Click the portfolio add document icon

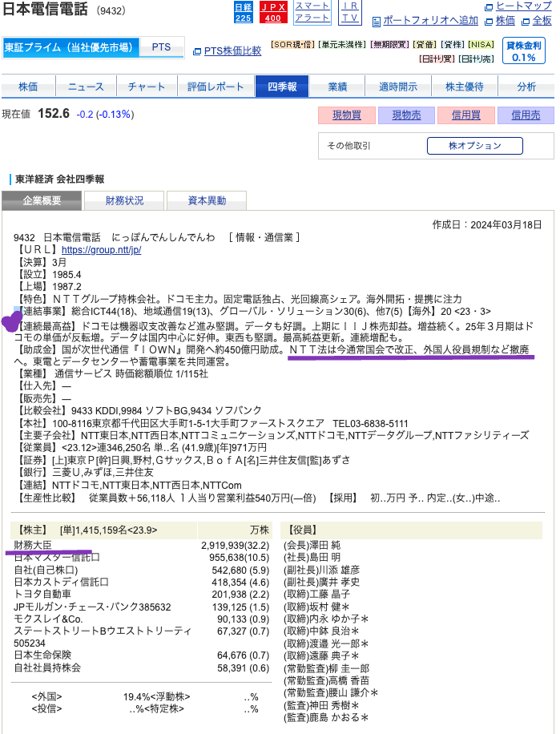[377, 22]
